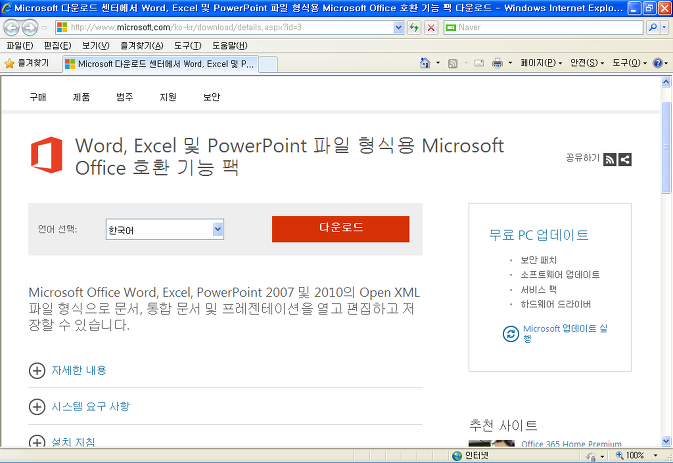Click the 100% zoom level button
Screen dimensions: 673x463
[631, 456]
